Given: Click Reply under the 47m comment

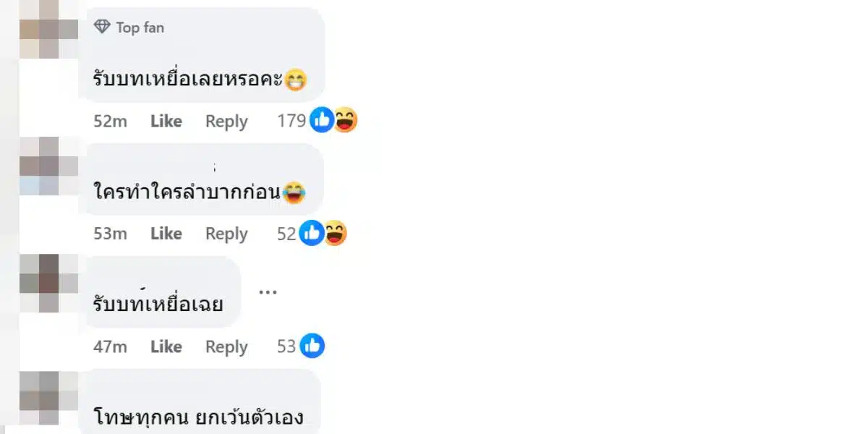Looking at the screenshot, I should 226,346.
